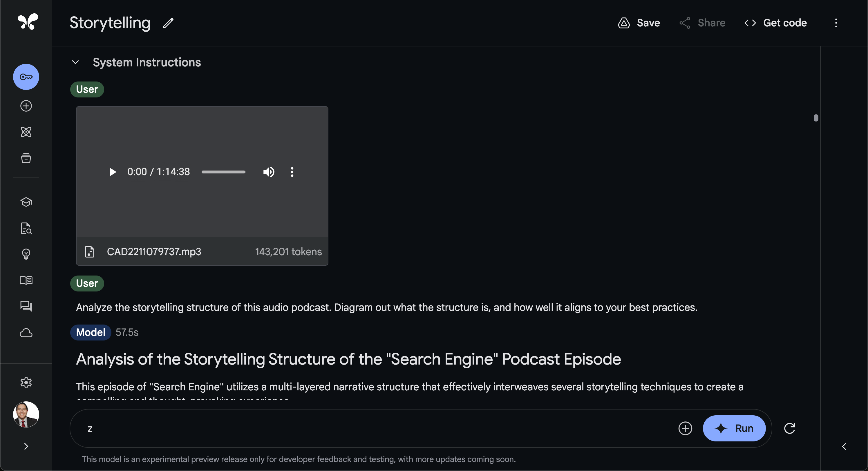Open the top-right three-dot overflow menu
Viewport: 868px width, 471px height.
pos(836,23)
